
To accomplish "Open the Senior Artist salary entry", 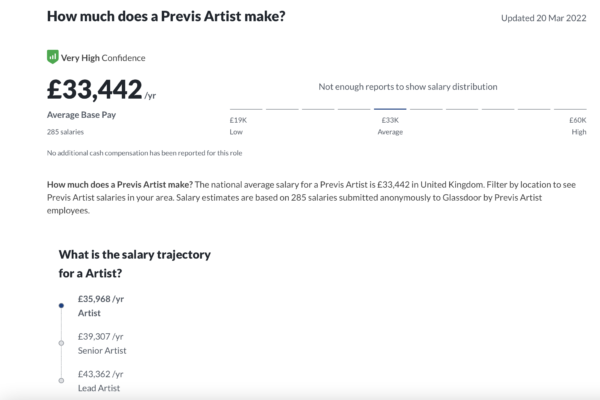I will point(102,343).
